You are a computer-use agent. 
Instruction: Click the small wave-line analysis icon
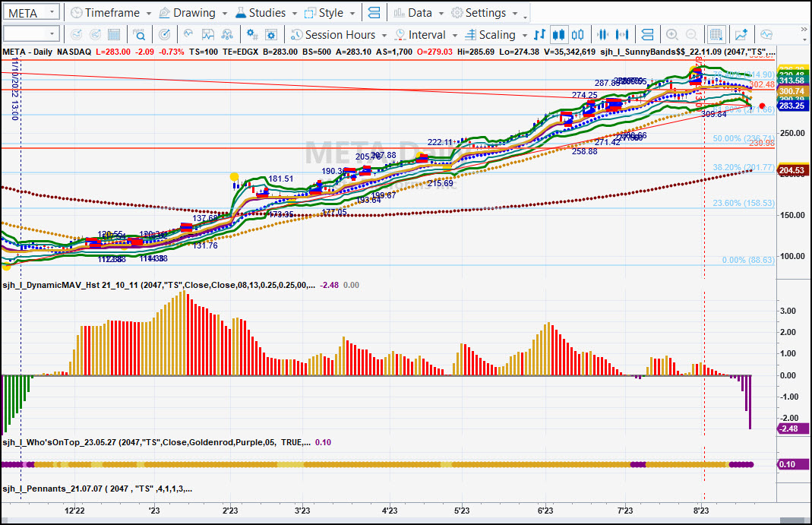(x=188, y=33)
